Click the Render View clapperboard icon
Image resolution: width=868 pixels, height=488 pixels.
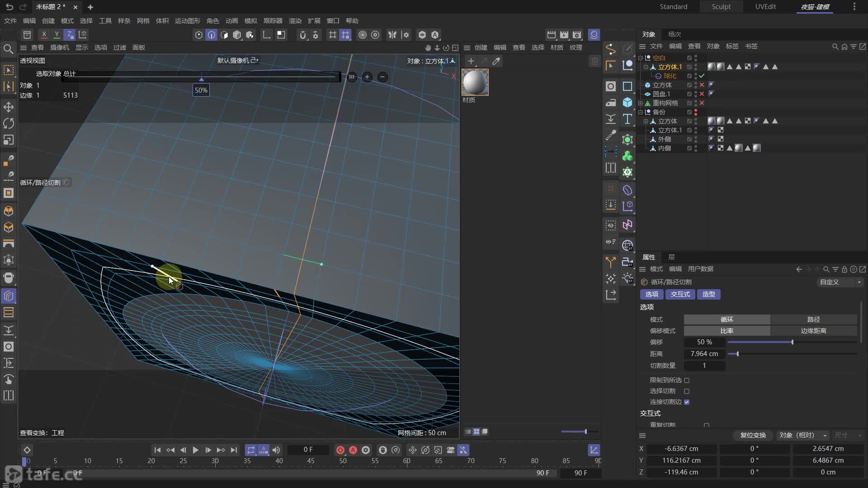[551, 35]
